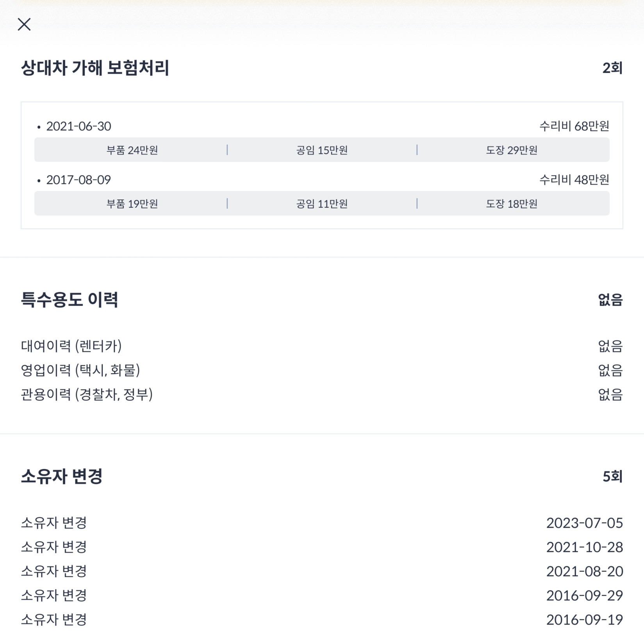Click the 도장 29만원 paint cost cell
Screen dimensions: 644x644
pyautogui.click(x=512, y=150)
